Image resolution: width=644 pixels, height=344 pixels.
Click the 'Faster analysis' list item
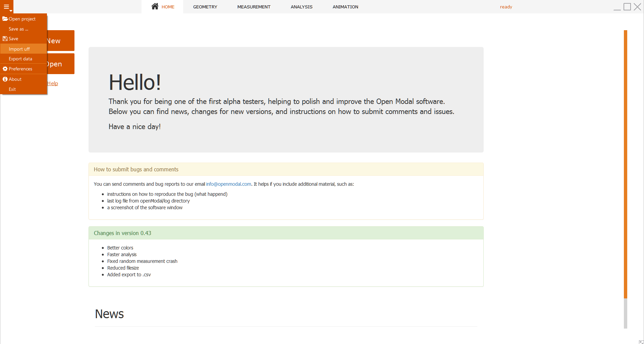[122, 254]
